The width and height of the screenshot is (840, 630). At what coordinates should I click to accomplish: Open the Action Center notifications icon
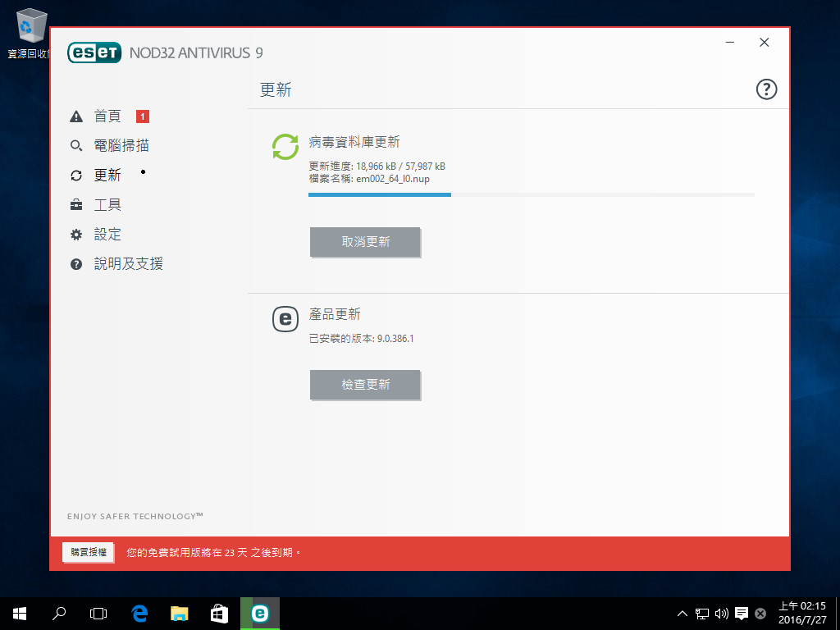click(742, 614)
